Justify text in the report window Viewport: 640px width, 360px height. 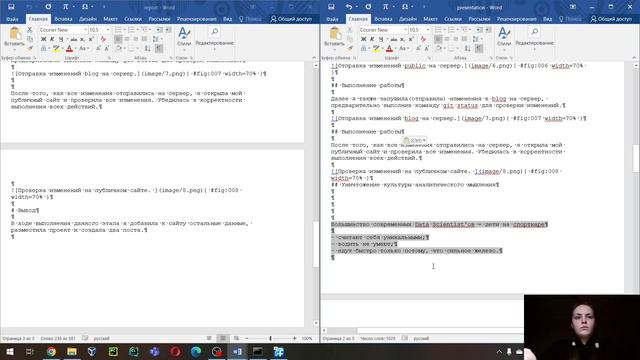pyautogui.click(x=144, y=39)
